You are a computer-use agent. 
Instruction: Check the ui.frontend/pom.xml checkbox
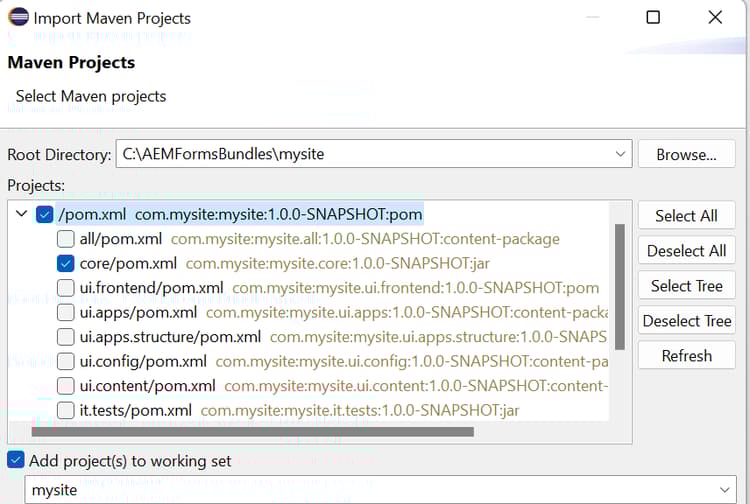click(x=66, y=287)
